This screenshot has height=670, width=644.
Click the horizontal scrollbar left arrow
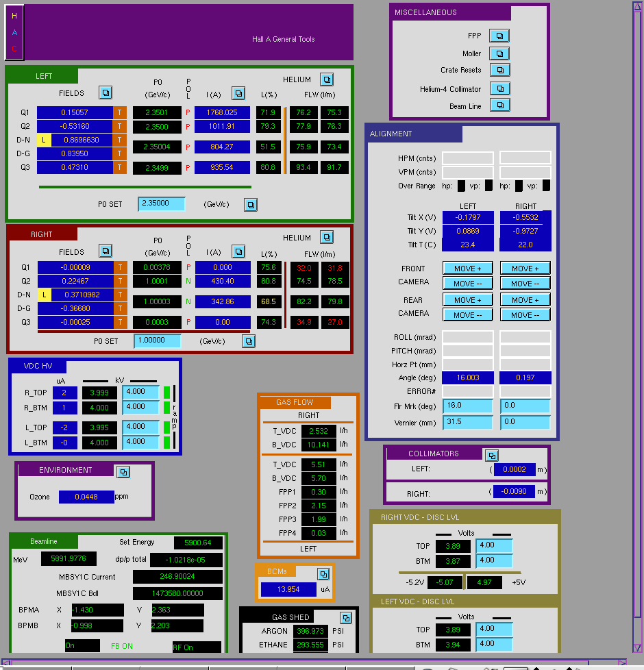[6, 662]
